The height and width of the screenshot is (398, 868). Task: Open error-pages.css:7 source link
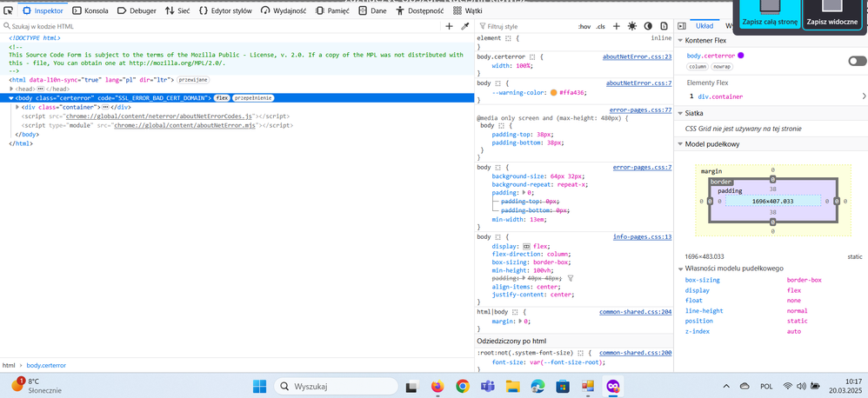(642, 167)
